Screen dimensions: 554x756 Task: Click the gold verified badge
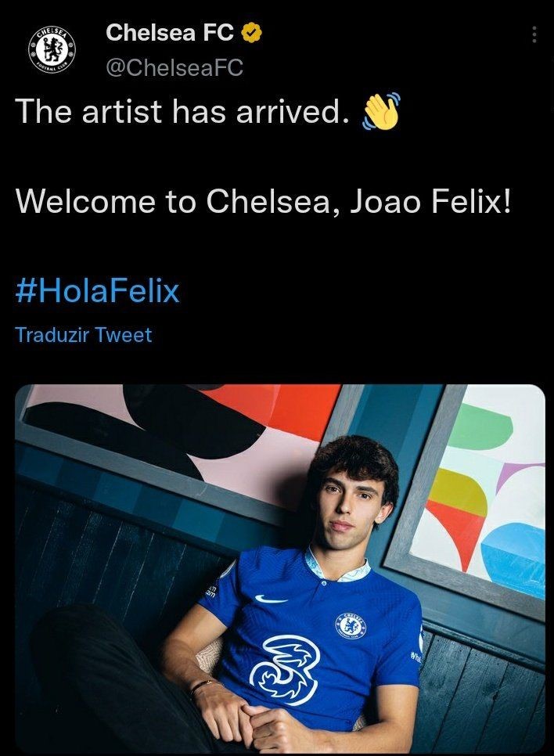click(252, 34)
